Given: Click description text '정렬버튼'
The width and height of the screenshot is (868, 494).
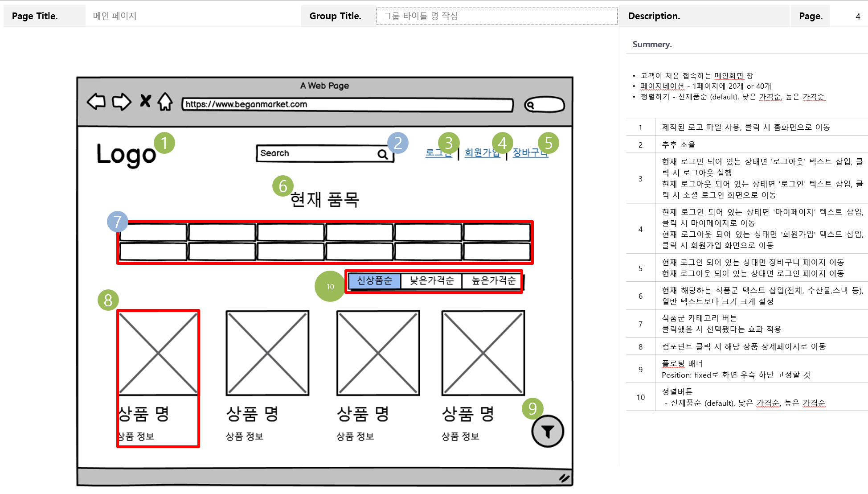Looking at the screenshot, I should coord(677,391).
